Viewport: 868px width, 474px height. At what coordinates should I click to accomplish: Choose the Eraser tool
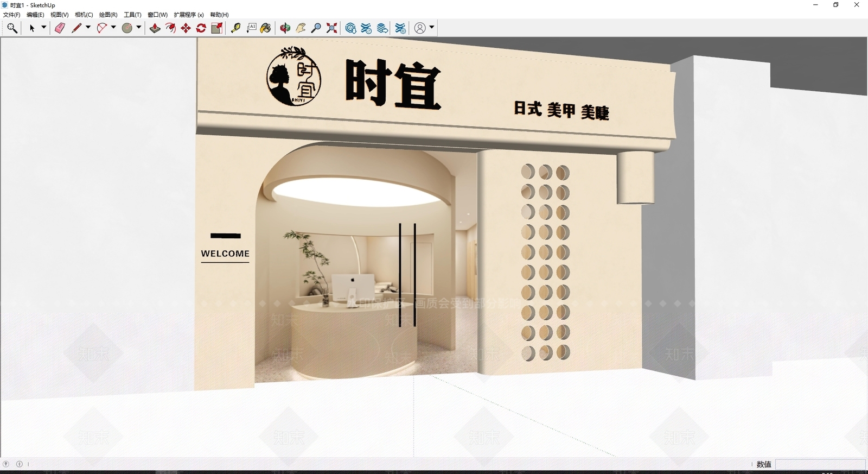coord(60,28)
